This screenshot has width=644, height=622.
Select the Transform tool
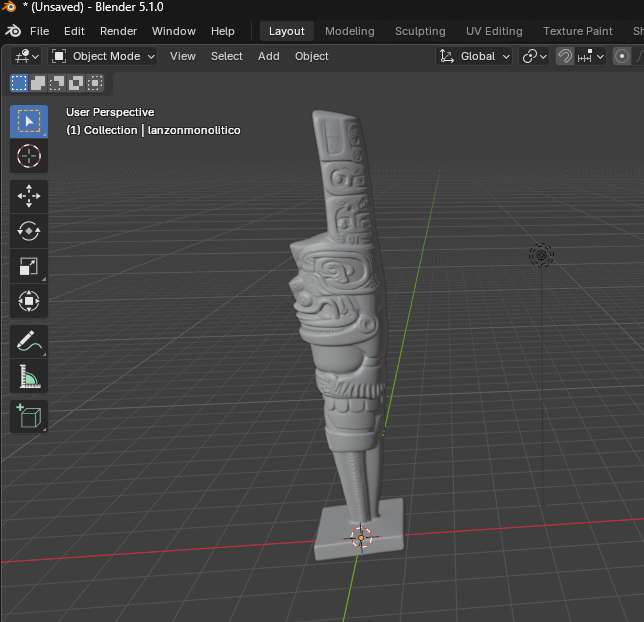29,301
